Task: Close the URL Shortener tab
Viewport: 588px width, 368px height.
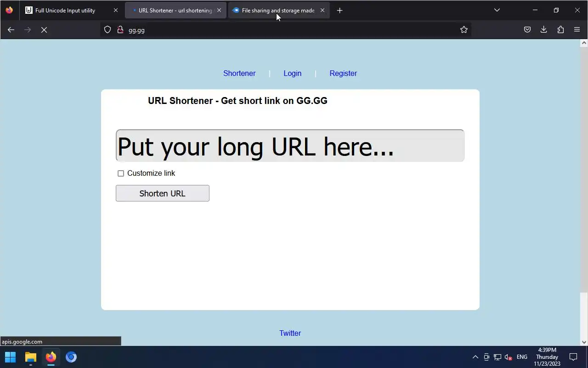Action: 219,10
